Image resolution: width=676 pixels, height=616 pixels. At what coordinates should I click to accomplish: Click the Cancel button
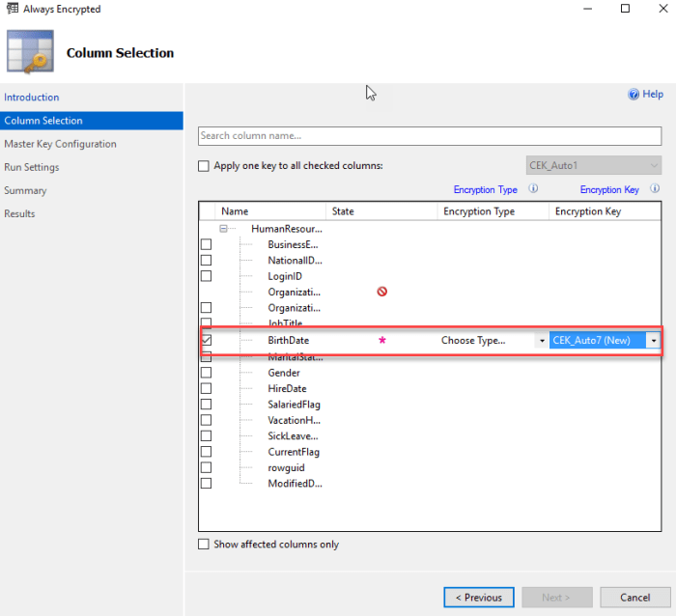point(634,598)
